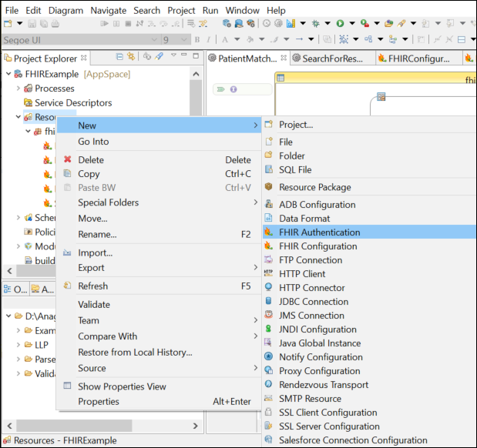The width and height of the screenshot is (477, 448).
Task: Choose Restore from Local History...
Action: coord(135,353)
